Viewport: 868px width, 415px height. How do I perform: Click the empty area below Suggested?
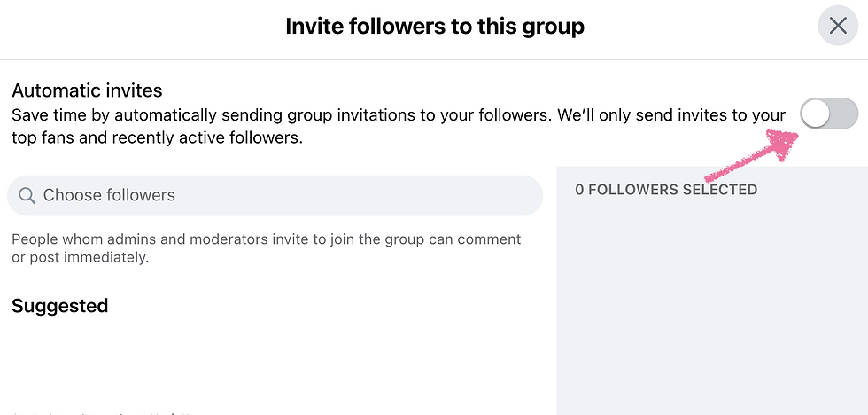click(276, 360)
